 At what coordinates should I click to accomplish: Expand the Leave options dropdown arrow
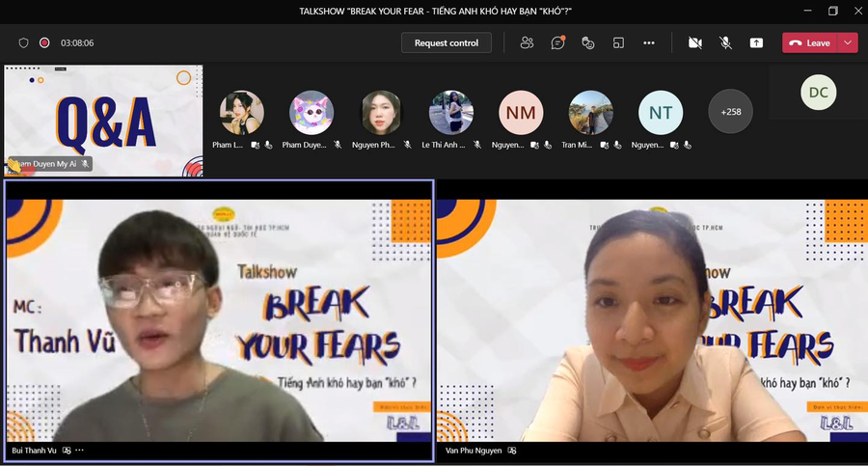[x=848, y=42]
